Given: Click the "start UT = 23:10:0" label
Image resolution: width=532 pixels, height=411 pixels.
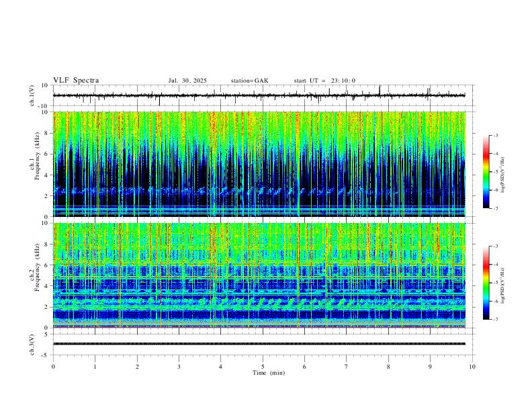Looking at the screenshot, I should click(x=324, y=81).
